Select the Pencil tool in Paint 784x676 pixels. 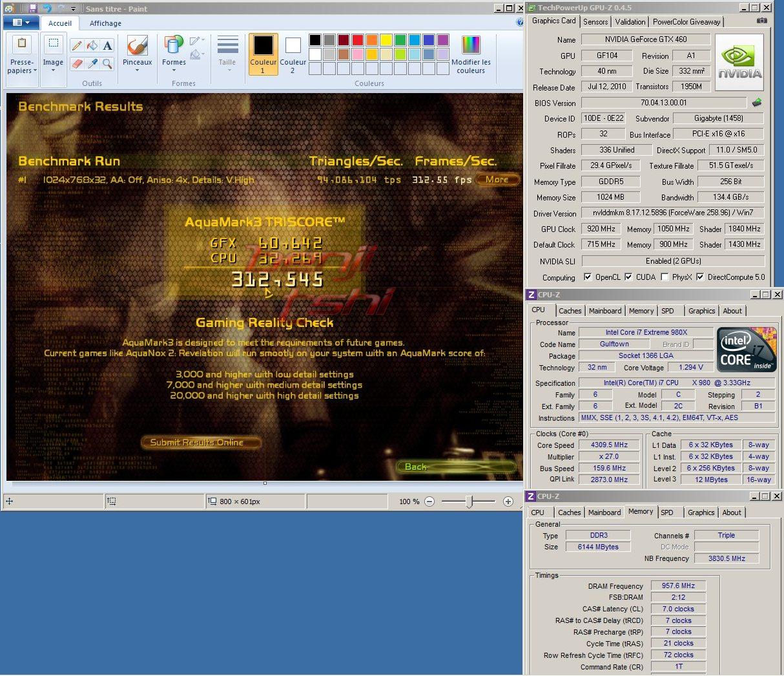click(77, 45)
